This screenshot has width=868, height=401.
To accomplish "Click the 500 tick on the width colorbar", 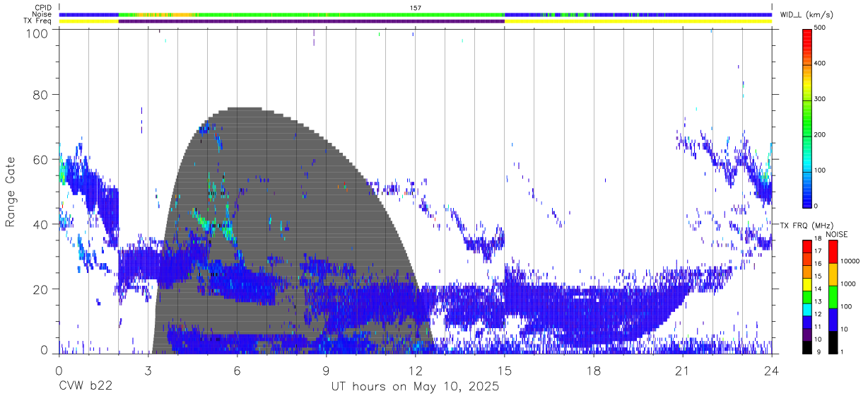I will 821,28.
